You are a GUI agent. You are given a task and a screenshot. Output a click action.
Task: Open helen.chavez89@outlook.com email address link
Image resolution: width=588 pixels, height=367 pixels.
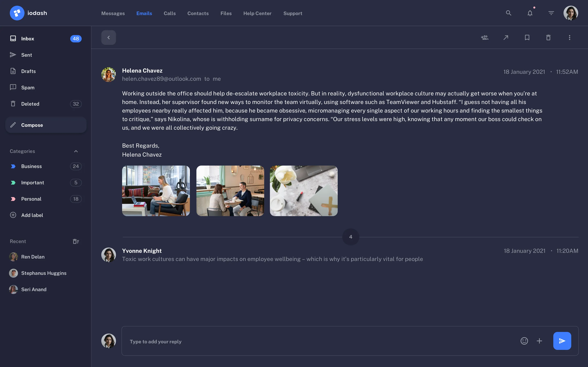[161, 79]
